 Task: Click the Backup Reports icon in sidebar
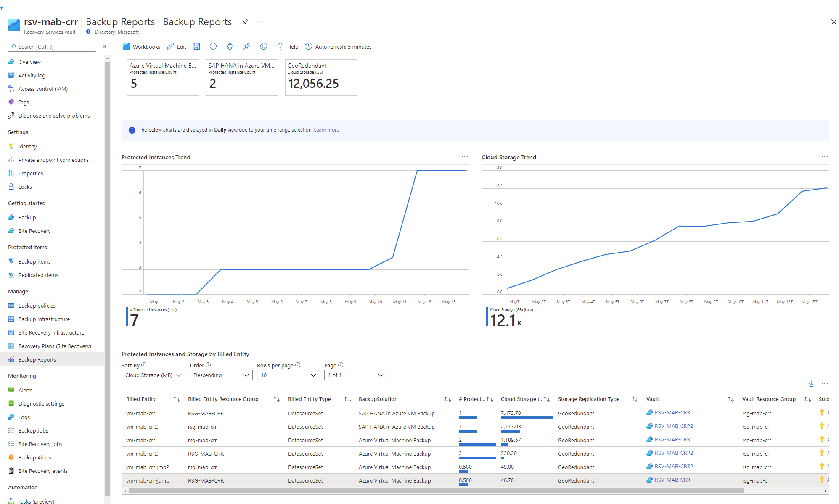coord(11,359)
